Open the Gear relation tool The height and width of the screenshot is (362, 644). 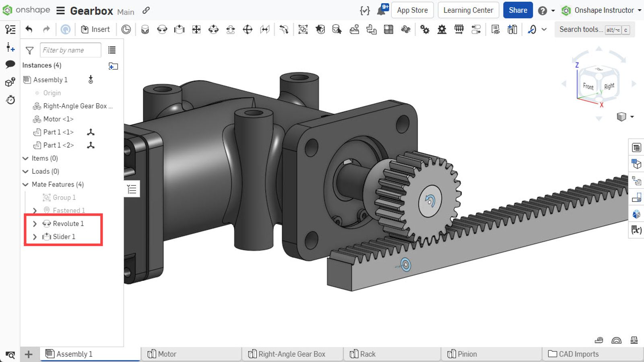pyautogui.click(x=425, y=29)
